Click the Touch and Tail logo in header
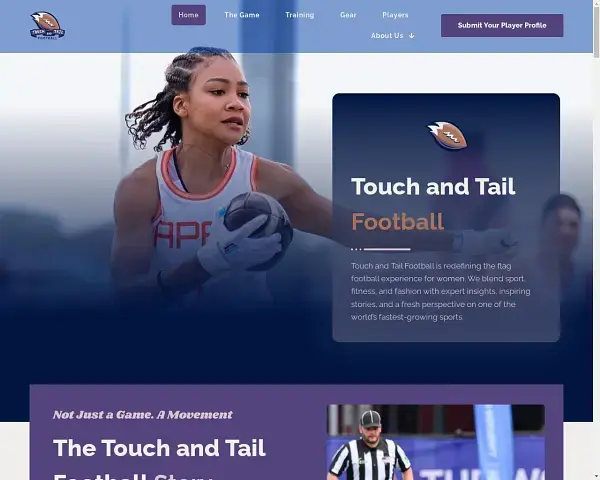This screenshot has width=600, height=480. (x=47, y=25)
